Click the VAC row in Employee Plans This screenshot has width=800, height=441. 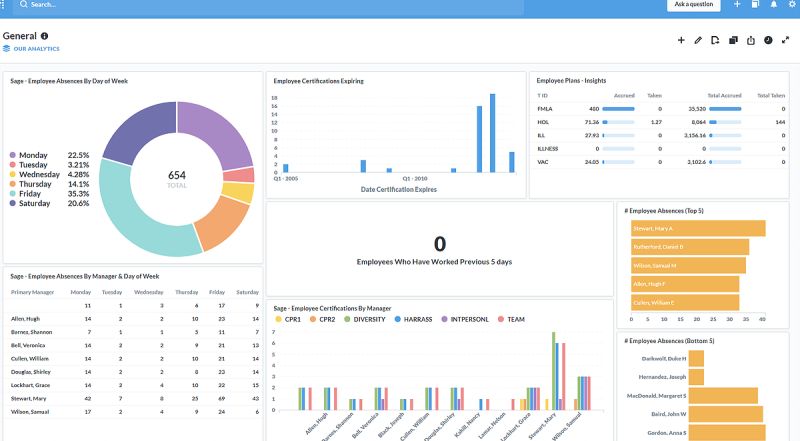(x=661, y=162)
